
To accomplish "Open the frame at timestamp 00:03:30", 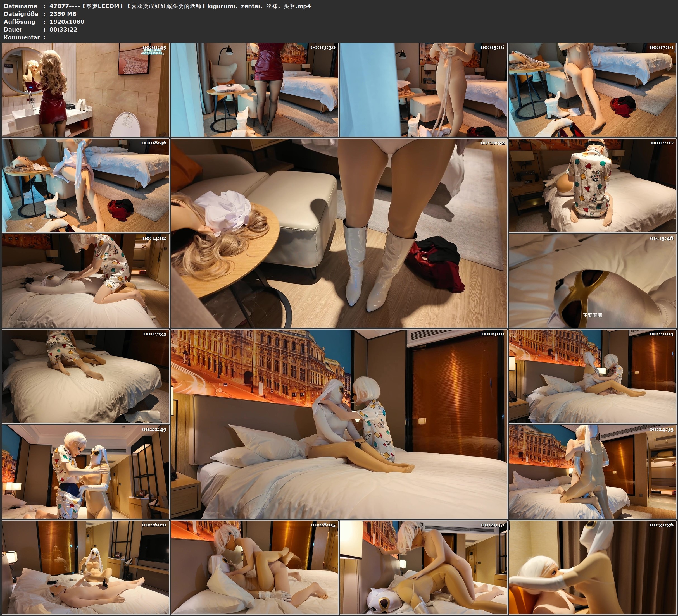I will click(x=254, y=90).
